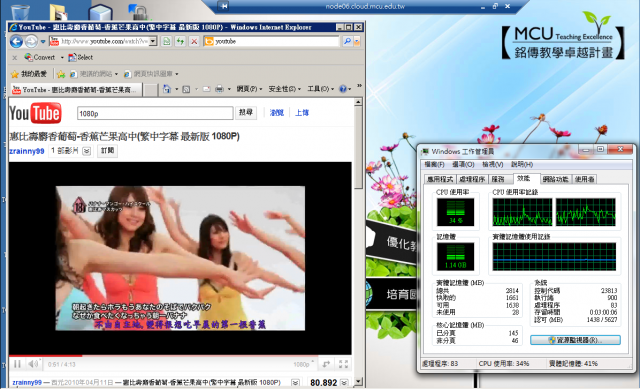Open the 建議的網站 favorites link
This screenshot has width=640, height=389.
pyautogui.click(x=94, y=74)
